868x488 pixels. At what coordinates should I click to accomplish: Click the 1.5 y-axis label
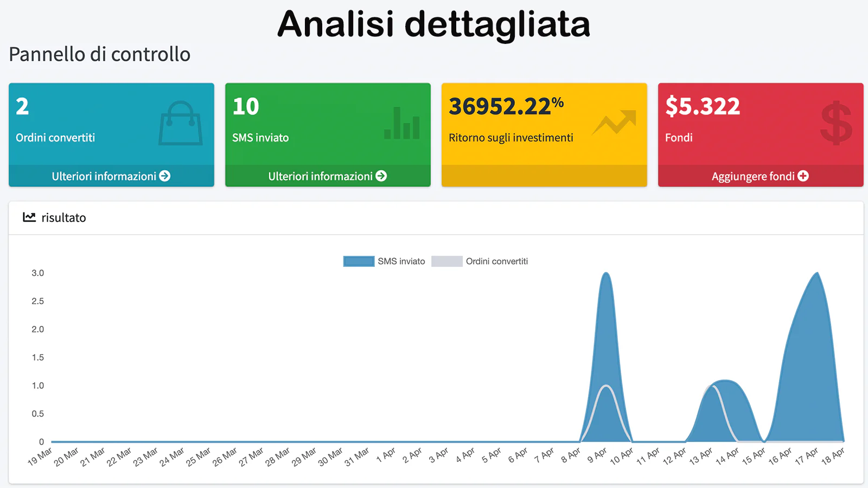coord(37,357)
